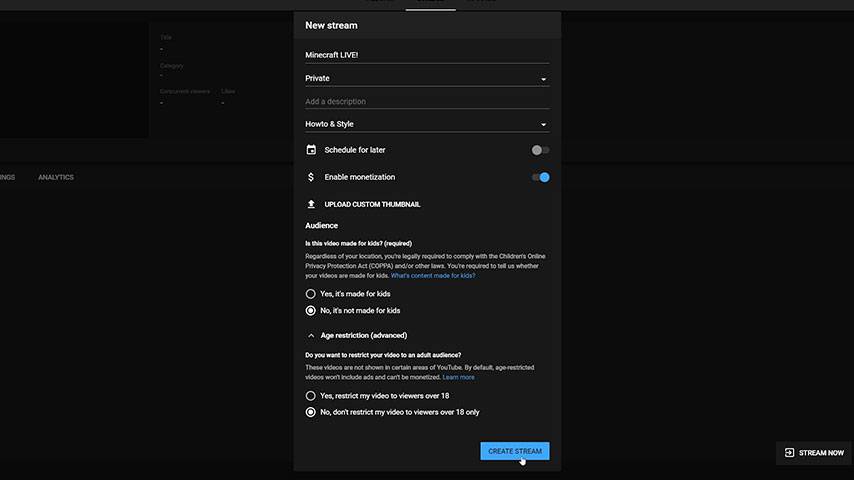Choose No, don't restrict to viewers over 18
Viewport: 854px width, 480px height.
tap(310, 412)
